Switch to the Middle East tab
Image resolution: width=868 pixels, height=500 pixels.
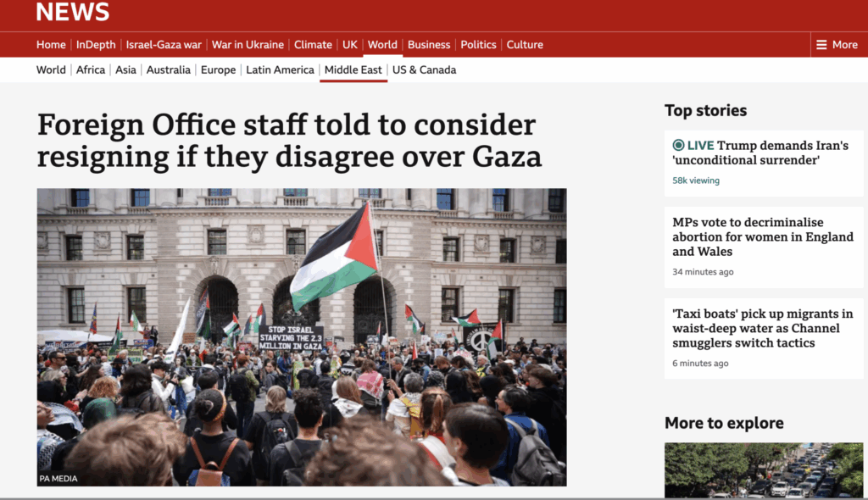pos(353,69)
